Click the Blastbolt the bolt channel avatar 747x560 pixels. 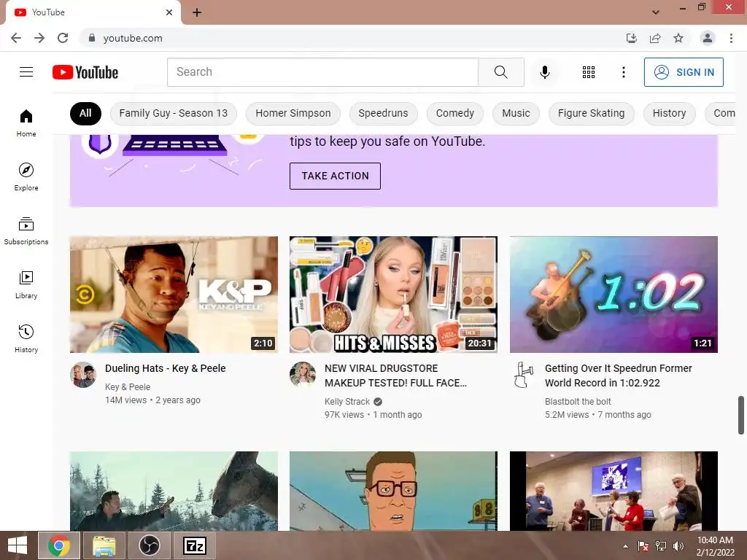point(523,375)
